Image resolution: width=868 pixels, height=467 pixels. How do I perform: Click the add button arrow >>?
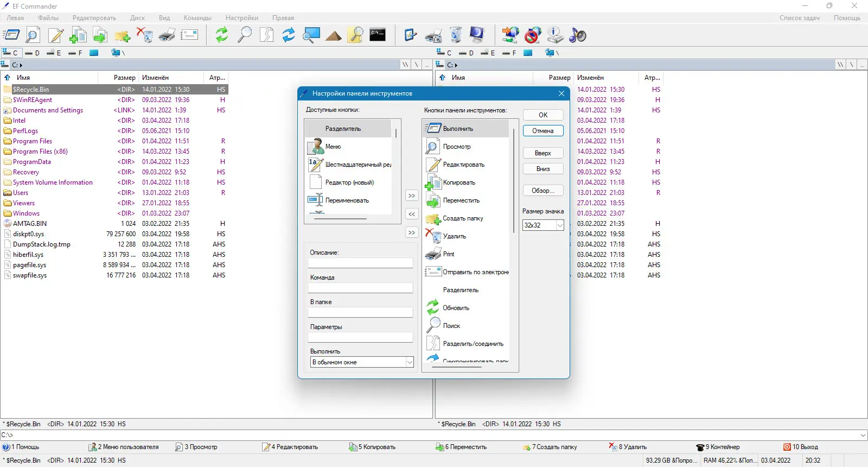(412, 195)
